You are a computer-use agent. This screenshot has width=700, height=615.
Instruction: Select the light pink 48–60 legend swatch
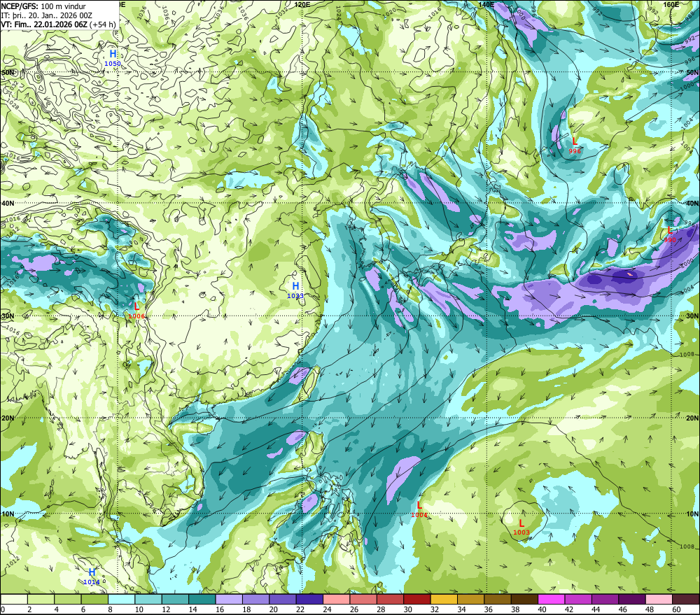click(659, 599)
